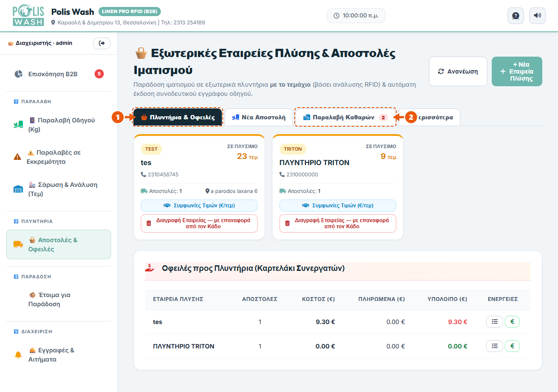Open list details for ΠΛΥΝΤΗΡΙΟ TRITON row

point(494,346)
